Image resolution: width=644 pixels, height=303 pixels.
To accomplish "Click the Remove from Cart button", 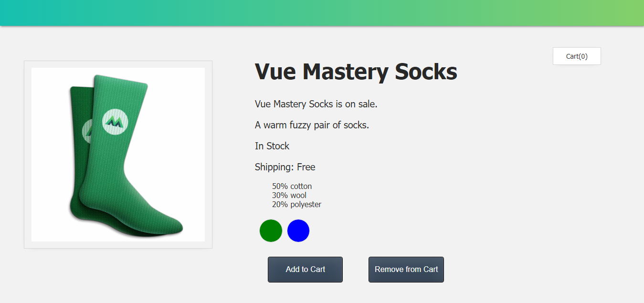I will pyautogui.click(x=406, y=270).
